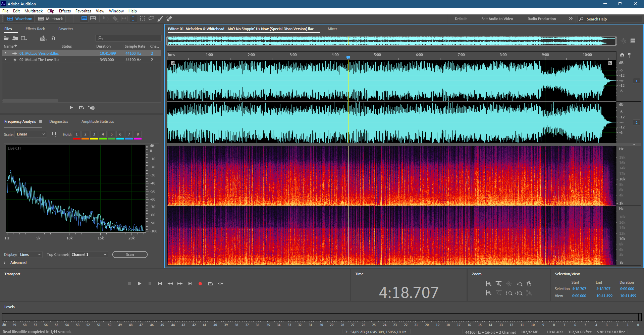This screenshot has height=335, width=644.
Task: Switch to Multitrack view
Action: [51, 19]
